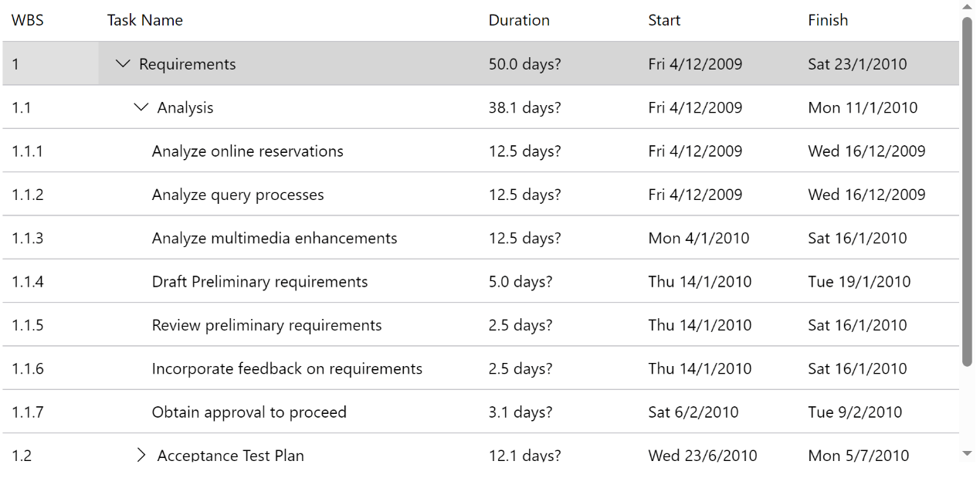Select Review preliminary requirements task
Image resolution: width=980 pixels, height=478 pixels.
click(x=267, y=325)
